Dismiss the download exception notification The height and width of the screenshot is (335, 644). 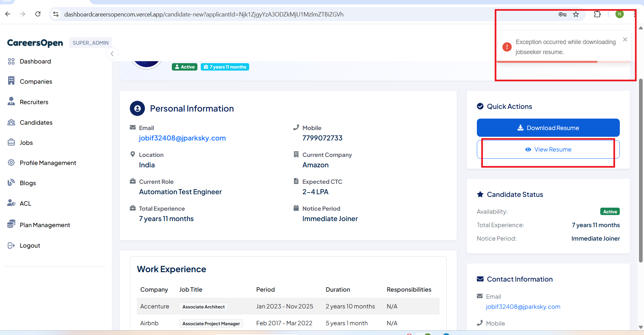click(625, 40)
